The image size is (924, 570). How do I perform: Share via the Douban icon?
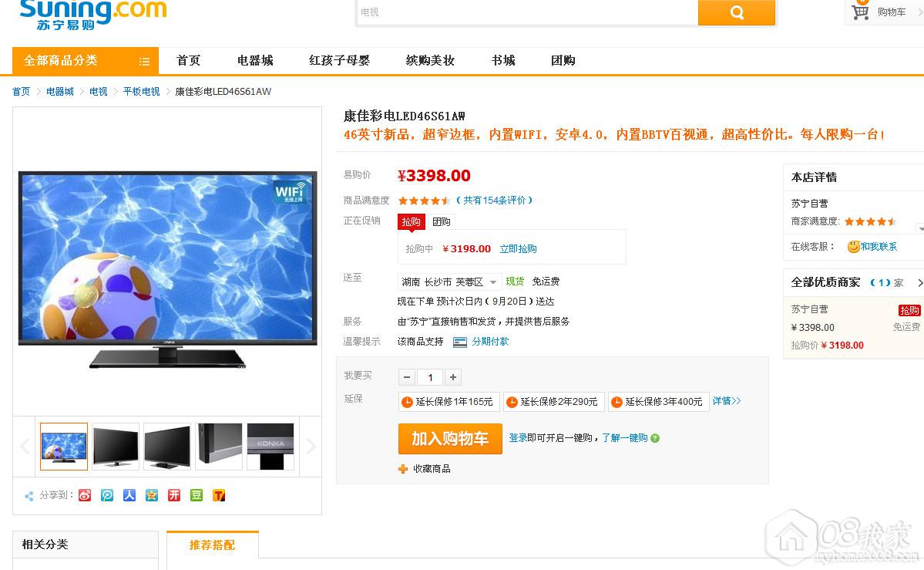click(x=197, y=495)
